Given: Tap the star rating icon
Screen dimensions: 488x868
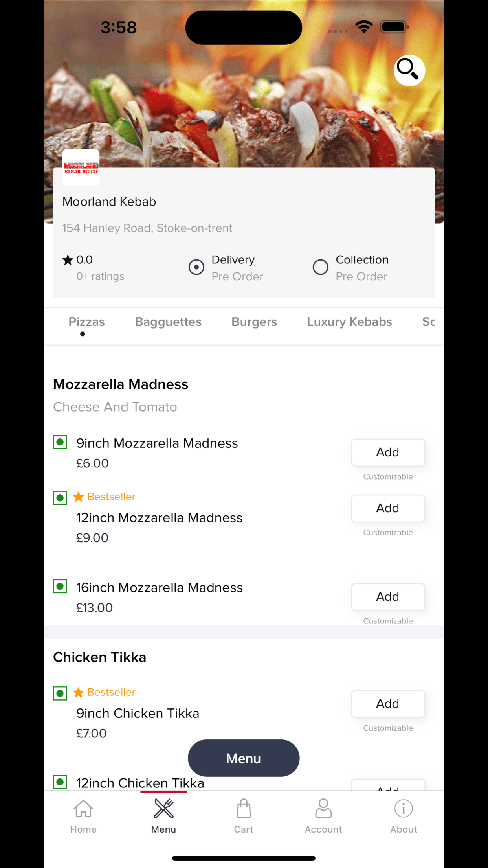Looking at the screenshot, I should (x=68, y=260).
